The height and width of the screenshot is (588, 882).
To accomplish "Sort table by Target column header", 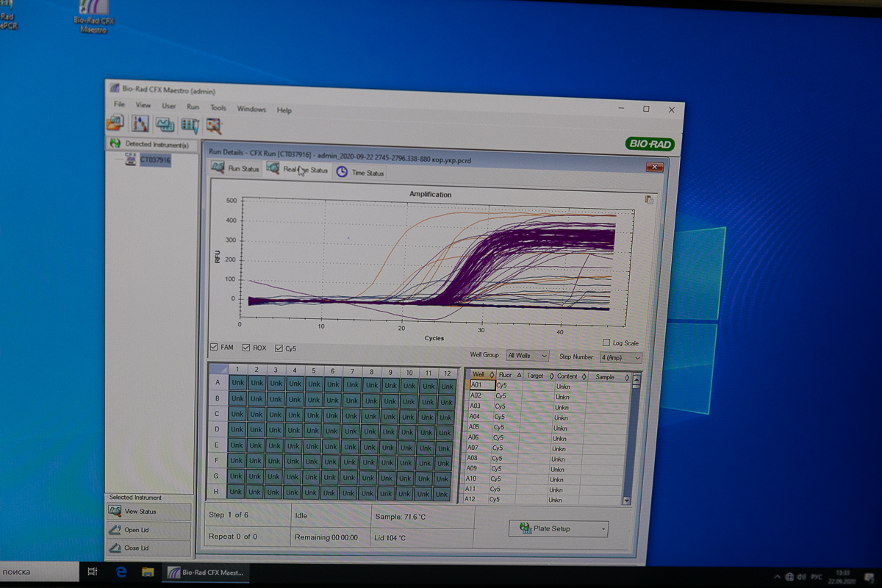I will (539, 376).
